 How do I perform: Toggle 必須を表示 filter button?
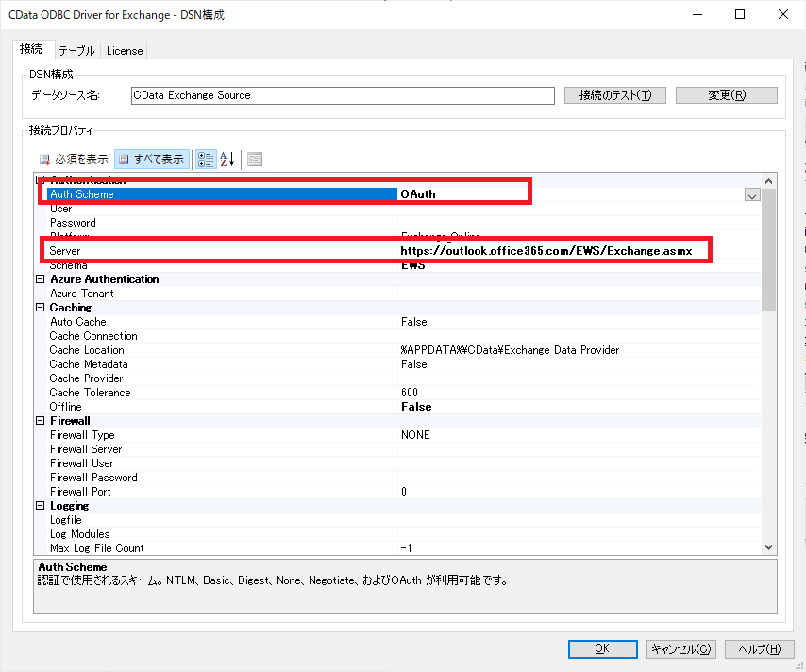coord(74,160)
